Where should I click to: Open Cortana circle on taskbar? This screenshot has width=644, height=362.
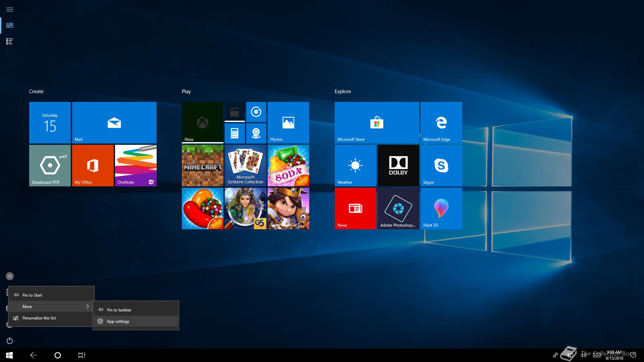(58, 355)
